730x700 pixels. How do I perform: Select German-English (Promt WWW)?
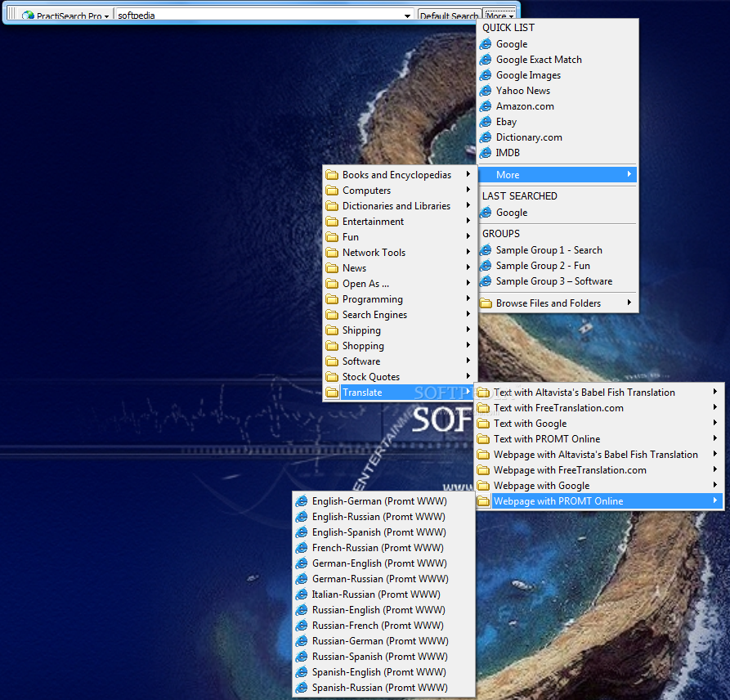click(x=383, y=563)
